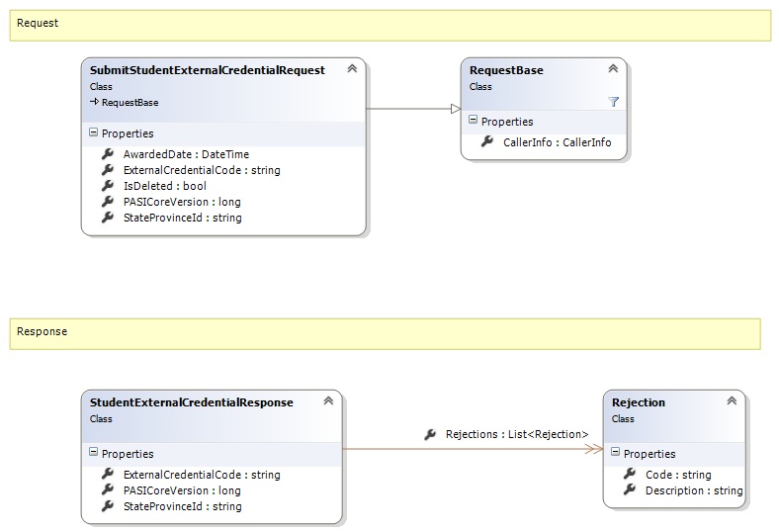
Task: Select the Request comment banner
Action: click(389, 25)
